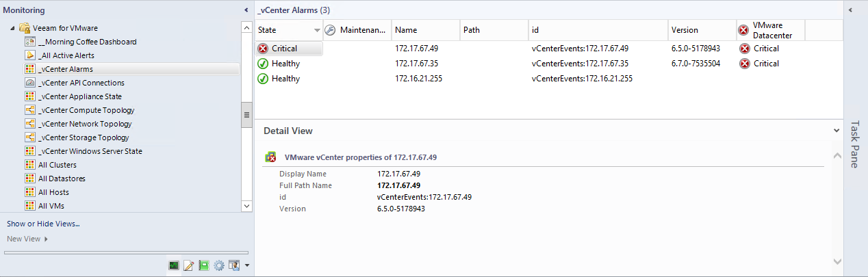Collapse the Monitoring navigation pane
The height and width of the screenshot is (277, 868).
coord(246,10)
